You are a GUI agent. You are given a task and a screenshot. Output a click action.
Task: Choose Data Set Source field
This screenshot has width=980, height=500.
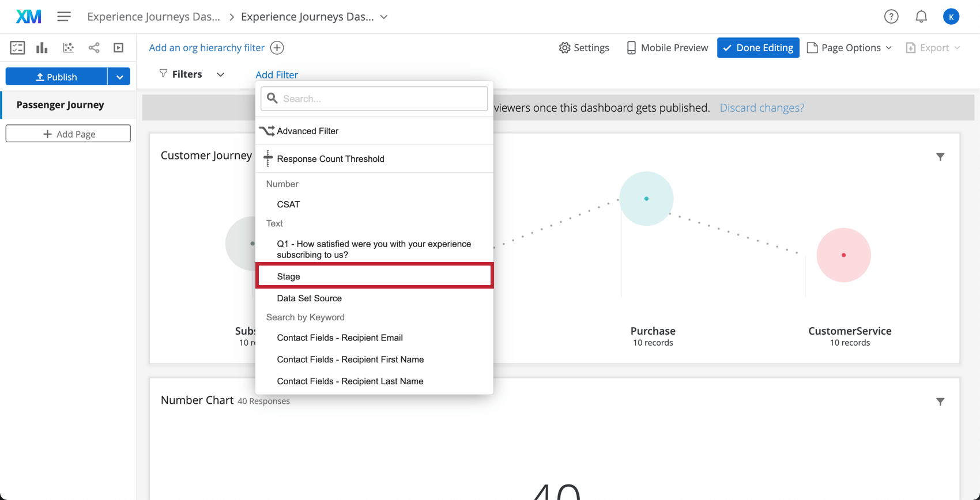(x=374, y=298)
